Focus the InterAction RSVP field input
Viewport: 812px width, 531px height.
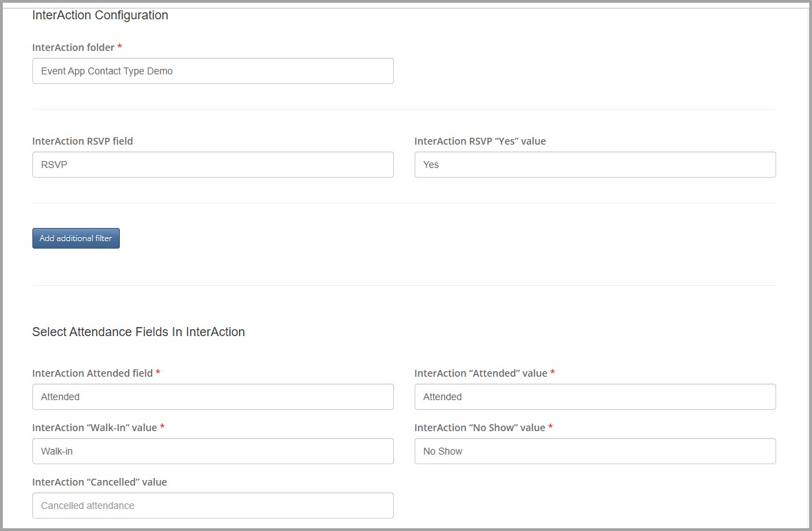pos(213,165)
